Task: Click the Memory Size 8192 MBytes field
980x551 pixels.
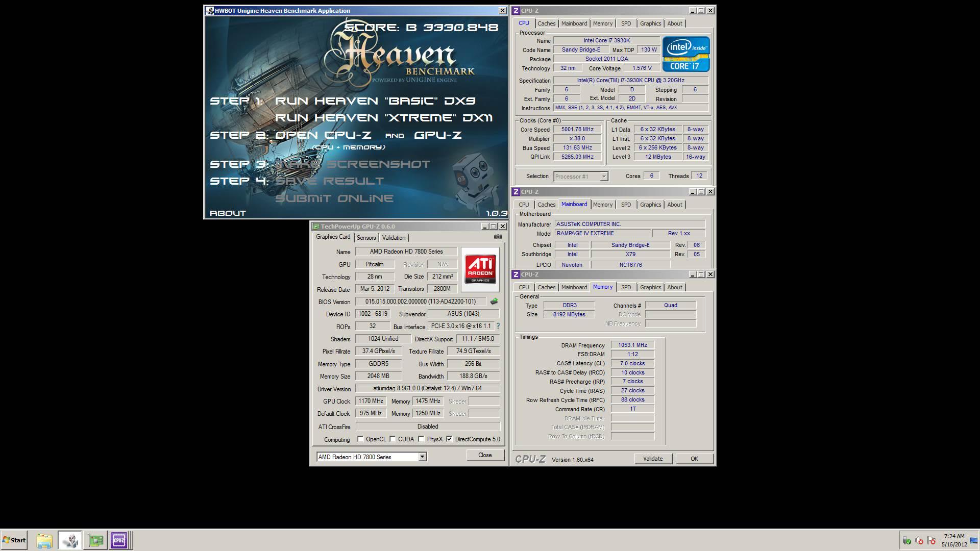Action: coord(569,314)
